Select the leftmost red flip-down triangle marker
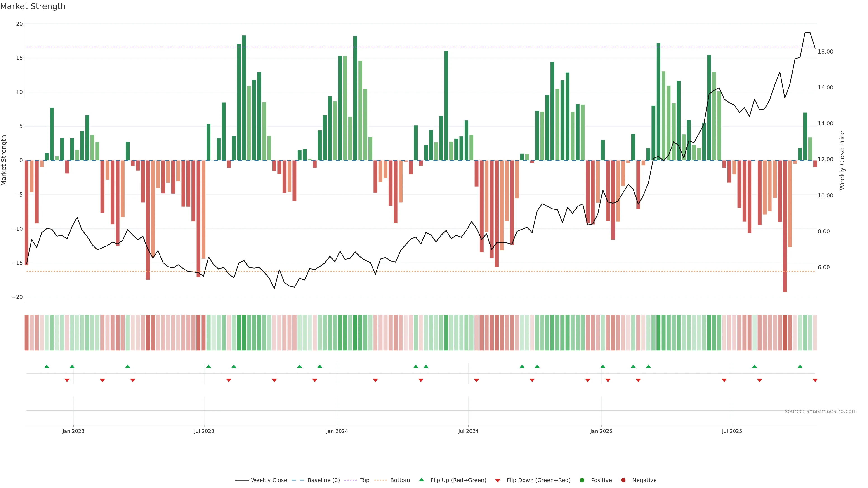This screenshot has width=868, height=488. coord(67,380)
